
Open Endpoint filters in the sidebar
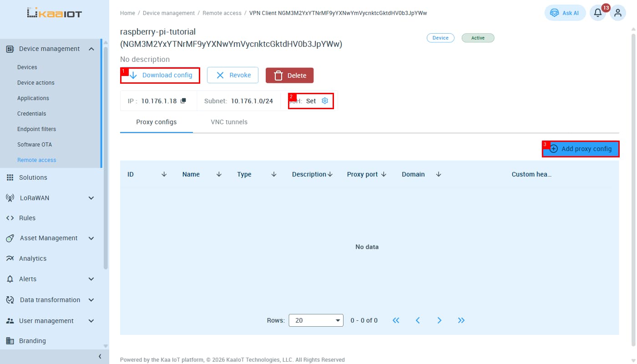pos(37,129)
